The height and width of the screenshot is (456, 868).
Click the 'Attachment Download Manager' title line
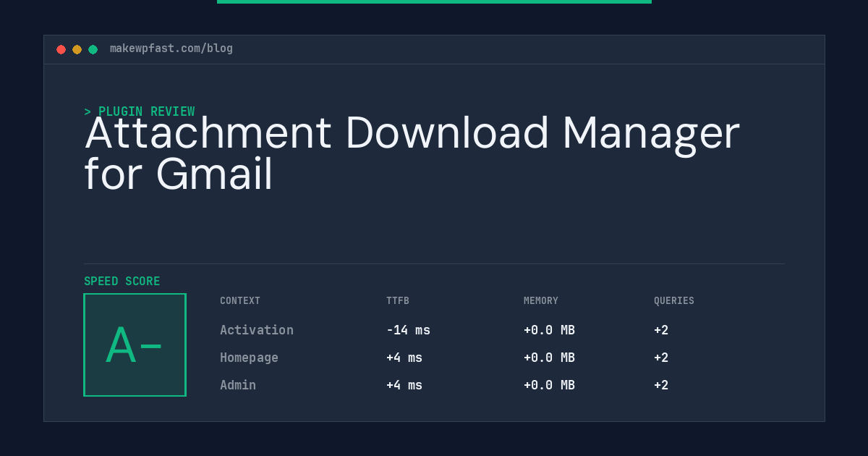pyautogui.click(x=412, y=133)
